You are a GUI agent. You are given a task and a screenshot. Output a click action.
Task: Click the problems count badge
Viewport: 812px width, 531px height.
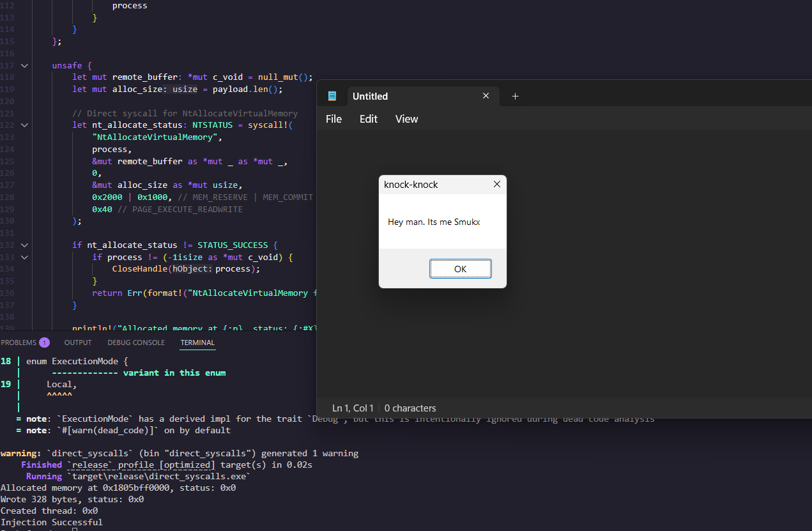click(44, 342)
